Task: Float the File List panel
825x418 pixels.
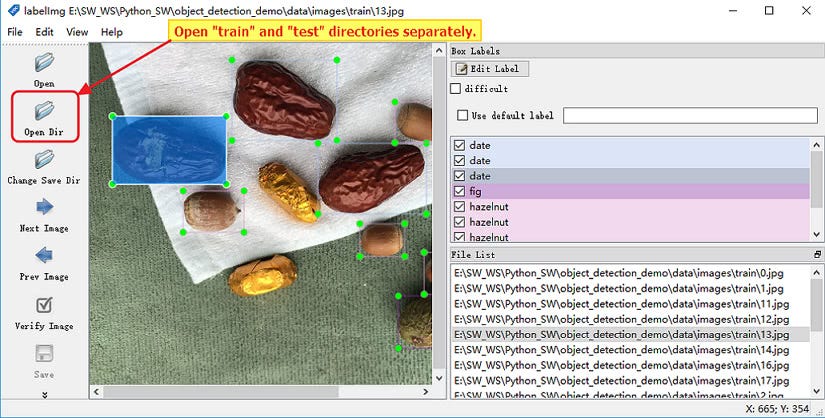Action: pyautogui.click(x=817, y=254)
